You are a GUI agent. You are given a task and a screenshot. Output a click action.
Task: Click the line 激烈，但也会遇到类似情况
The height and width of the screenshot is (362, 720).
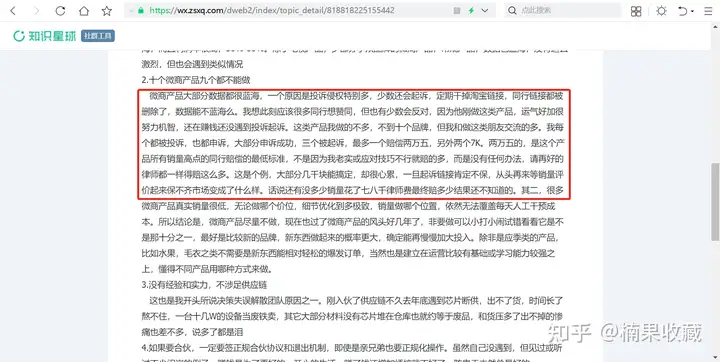tap(192, 64)
